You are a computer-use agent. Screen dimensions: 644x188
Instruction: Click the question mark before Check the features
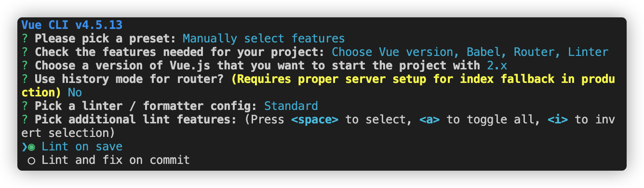25,52
